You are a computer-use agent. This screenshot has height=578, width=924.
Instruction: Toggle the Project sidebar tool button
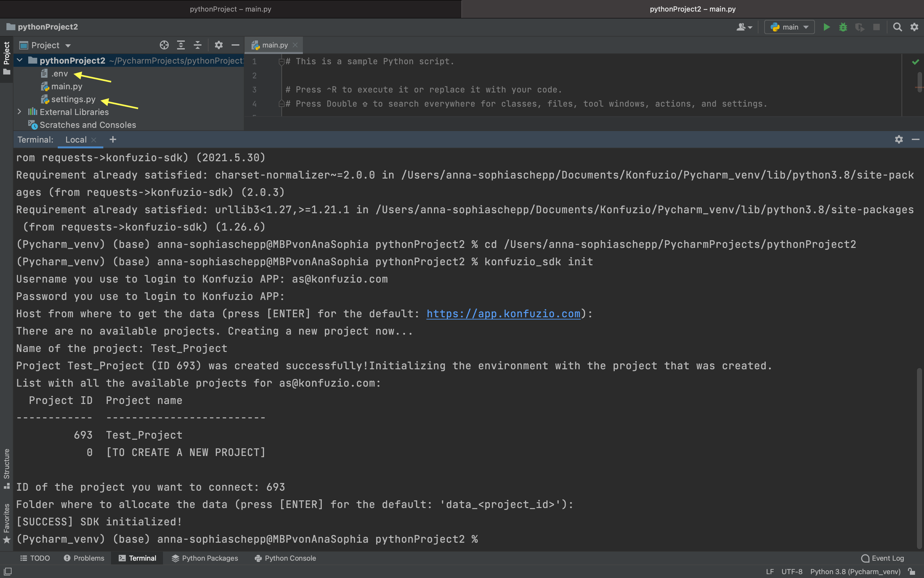(x=6, y=58)
